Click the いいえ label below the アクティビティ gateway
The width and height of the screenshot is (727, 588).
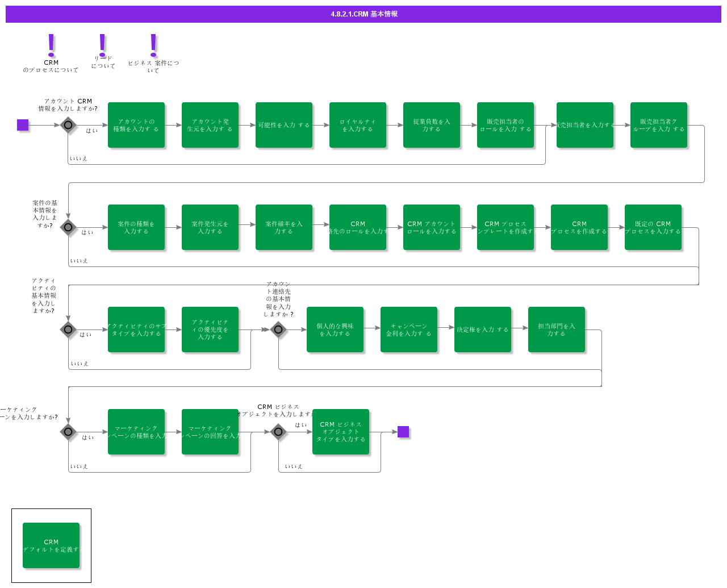click(x=80, y=364)
